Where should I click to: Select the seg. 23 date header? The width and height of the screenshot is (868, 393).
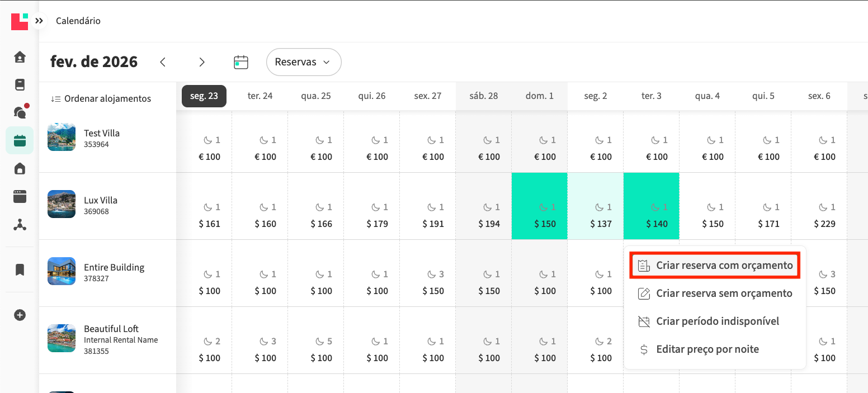pos(204,96)
